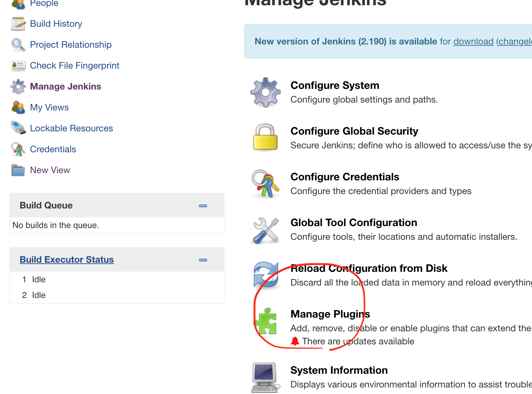This screenshot has width=532, height=394.
Task: Click the New View folder icon
Action: coord(18,170)
